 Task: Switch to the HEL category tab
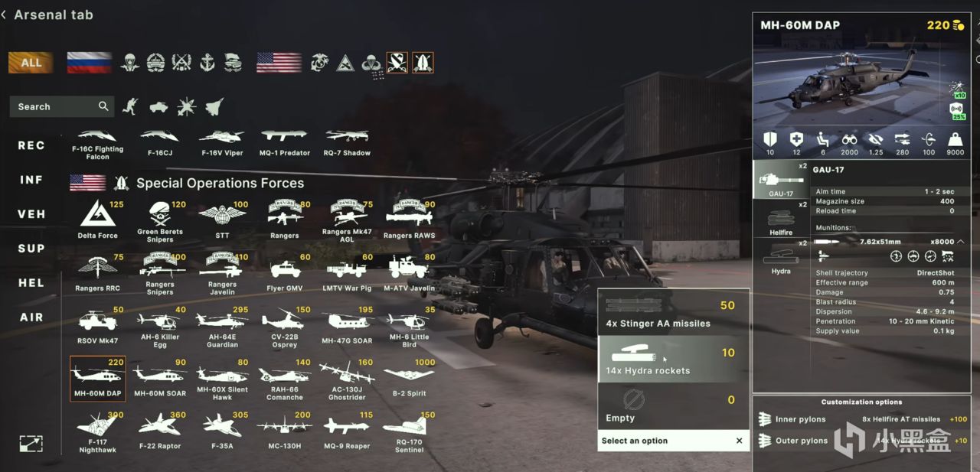(31, 283)
